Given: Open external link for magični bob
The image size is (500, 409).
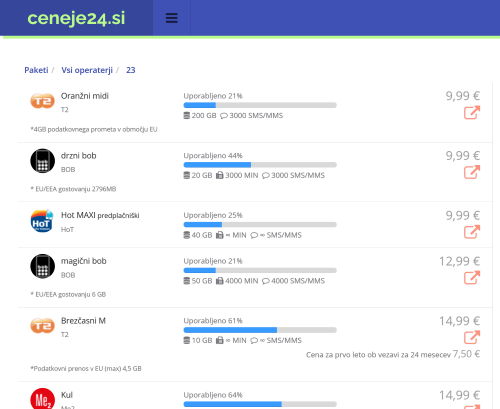Looking at the screenshot, I should tap(472, 277).
